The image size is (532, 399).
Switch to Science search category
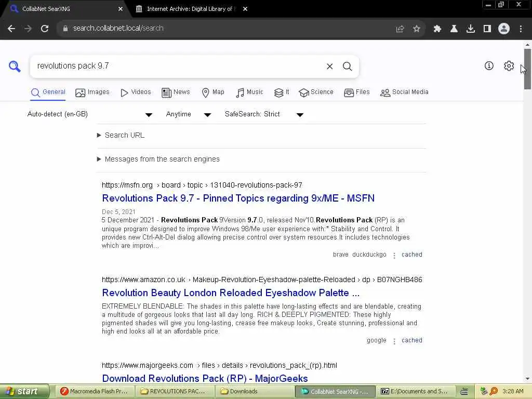316,92
